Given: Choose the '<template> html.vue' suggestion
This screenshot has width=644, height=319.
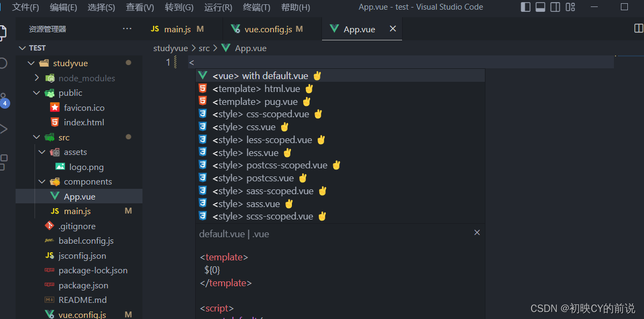Looking at the screenshot, I should (x=340, y=88).
